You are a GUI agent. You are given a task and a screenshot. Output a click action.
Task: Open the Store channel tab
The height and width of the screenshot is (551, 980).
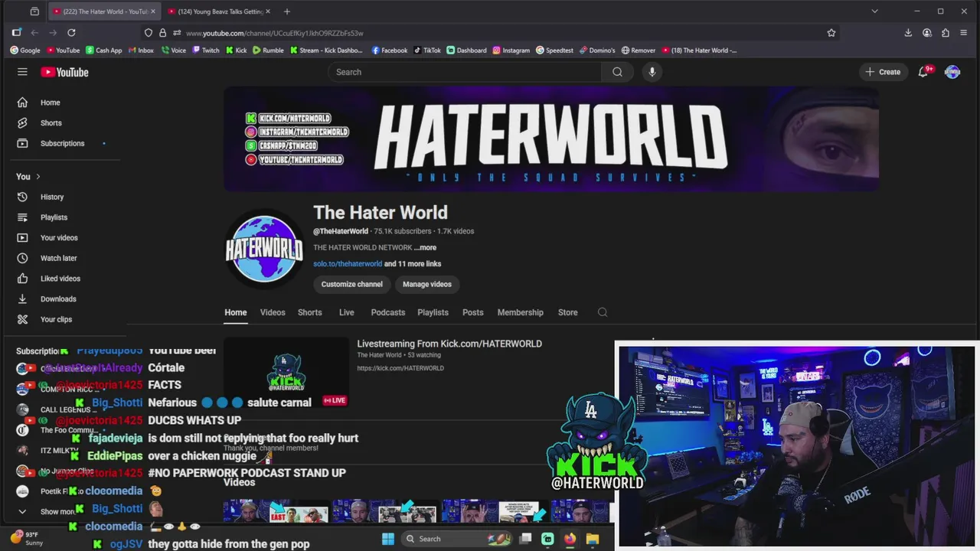pyautogui.click(x=567, y=312)
